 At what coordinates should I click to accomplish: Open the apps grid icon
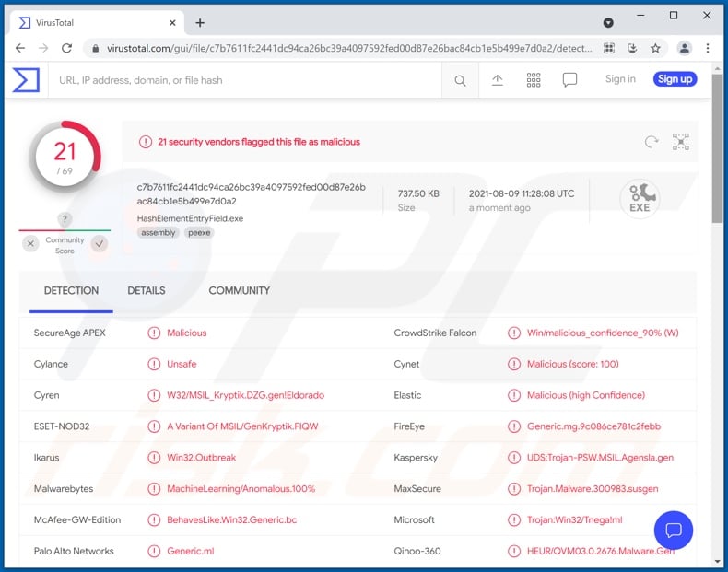tap(534, 80)
